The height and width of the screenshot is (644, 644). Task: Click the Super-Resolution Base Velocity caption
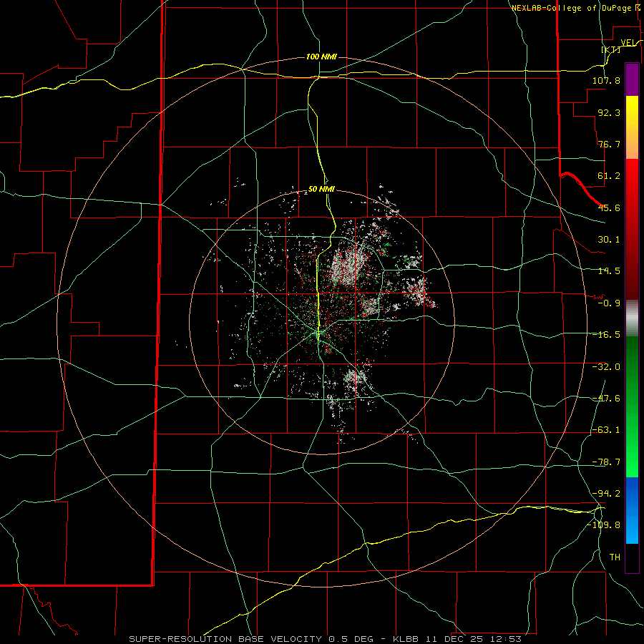pyautogui.click(x=326, y=639)
